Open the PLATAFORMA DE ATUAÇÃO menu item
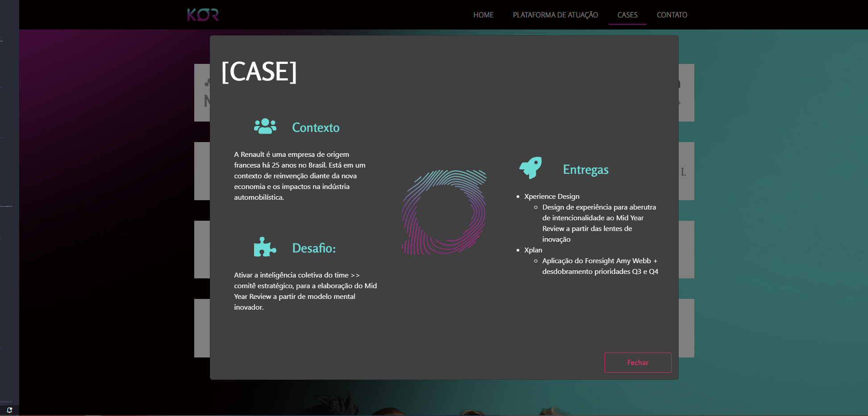 coord(555,15)
